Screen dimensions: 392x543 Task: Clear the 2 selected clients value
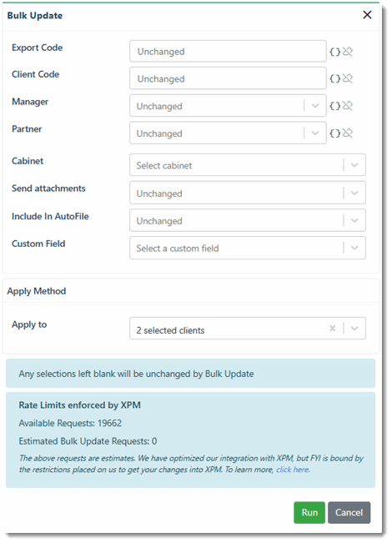[333, 329]
